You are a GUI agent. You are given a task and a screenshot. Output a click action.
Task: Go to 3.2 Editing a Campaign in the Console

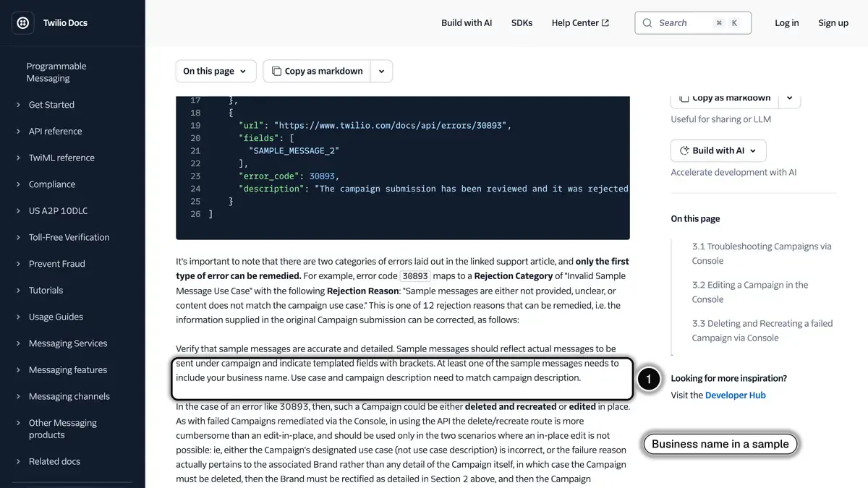pos(750,292)
